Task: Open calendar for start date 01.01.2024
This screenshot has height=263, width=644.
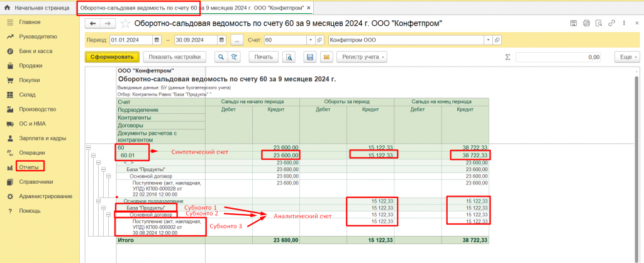Action: coord(157,40)
